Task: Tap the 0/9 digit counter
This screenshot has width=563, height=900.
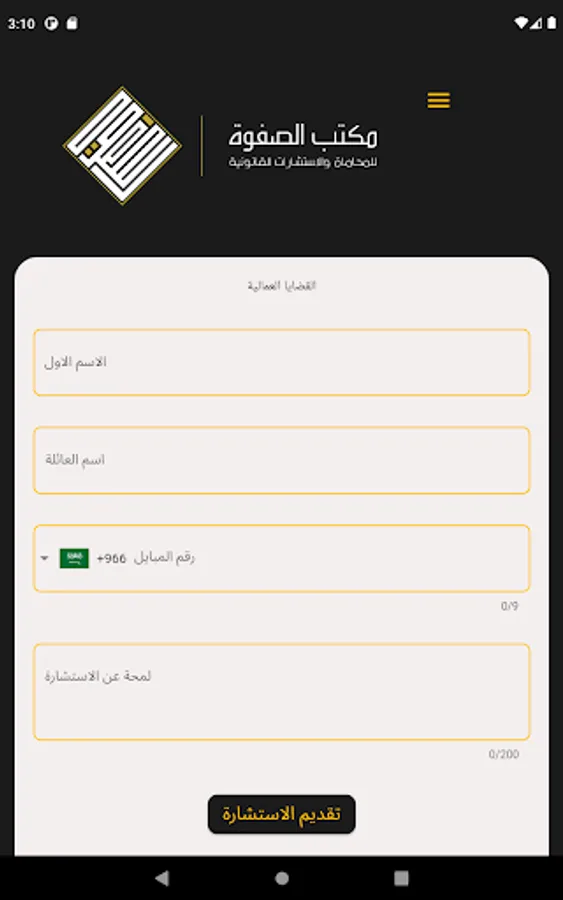Action: point(510,606)
